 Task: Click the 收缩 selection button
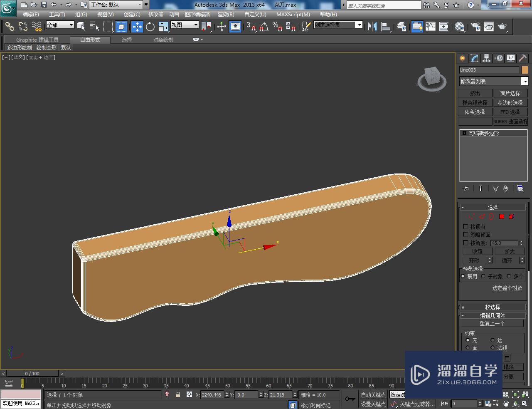tap(477, 251)
